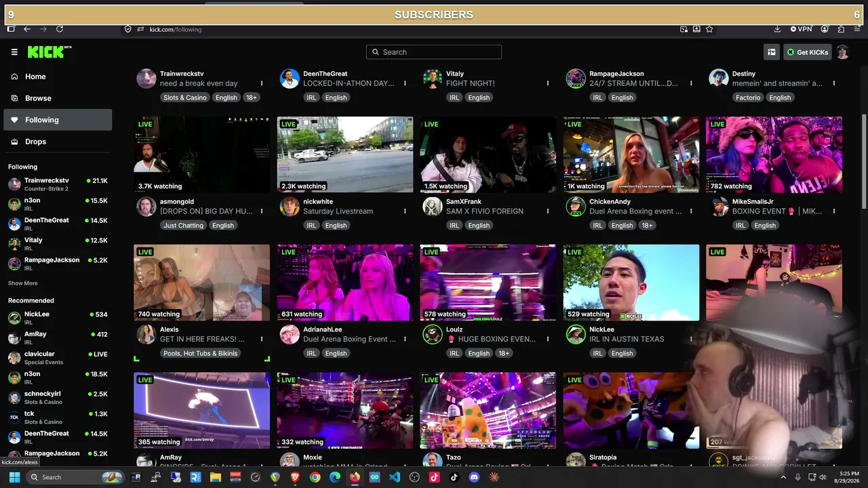
Task: Go back with the browser back arrow
Action: point(27,29)
